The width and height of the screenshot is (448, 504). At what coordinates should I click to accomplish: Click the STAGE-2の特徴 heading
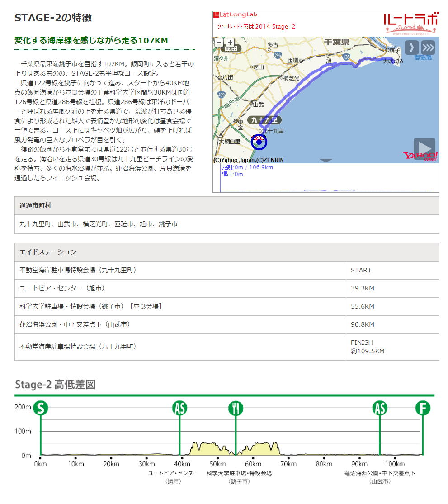point(53,18)
